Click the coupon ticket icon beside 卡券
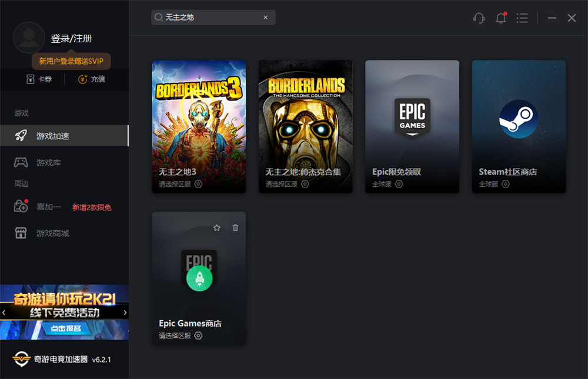The image size is (588, 379). [31, 79]
